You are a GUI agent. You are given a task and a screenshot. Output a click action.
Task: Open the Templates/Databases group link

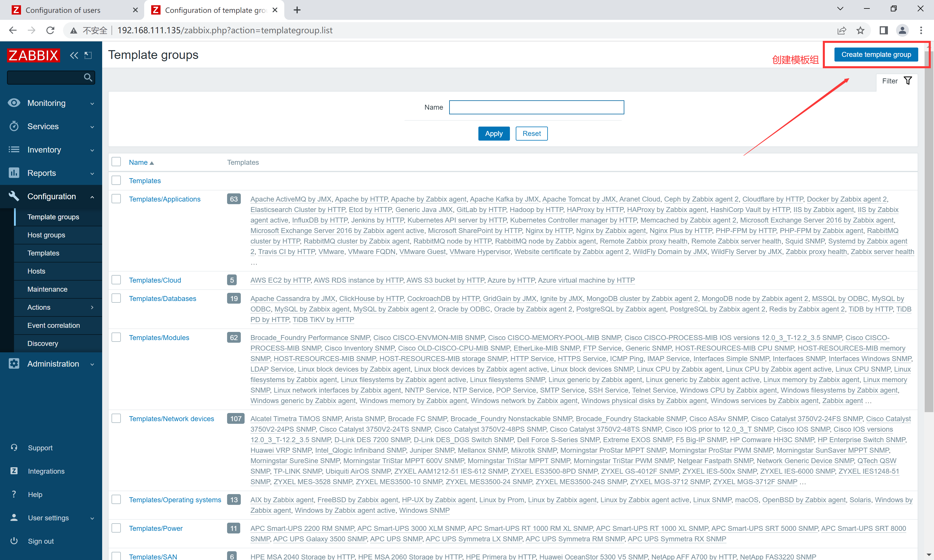162,298
